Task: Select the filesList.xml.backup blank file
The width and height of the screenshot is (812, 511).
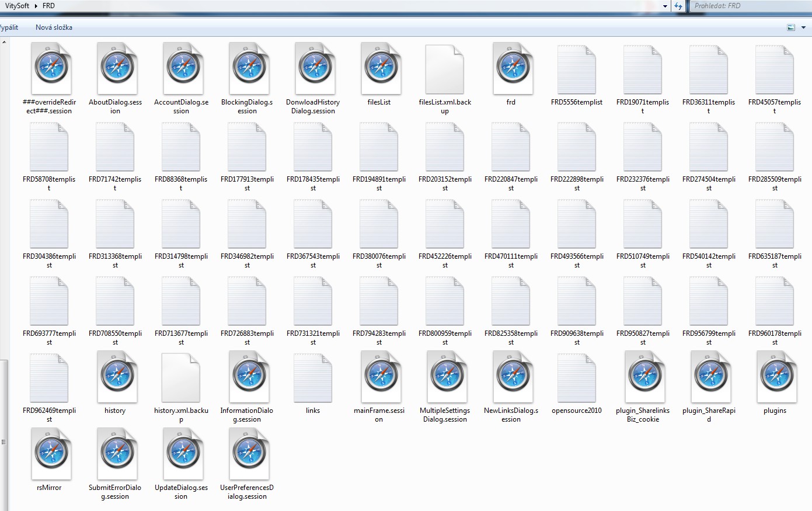Action: click(445, 68)
